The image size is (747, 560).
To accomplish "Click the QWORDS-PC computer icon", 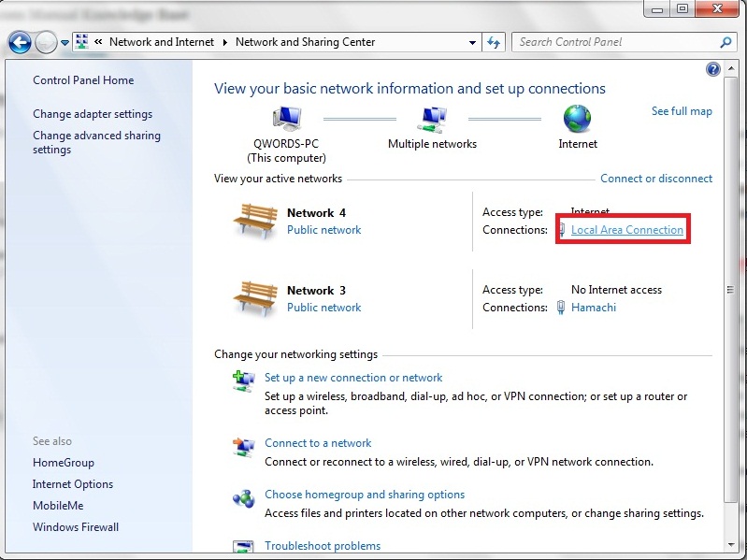I will point(288,119).
